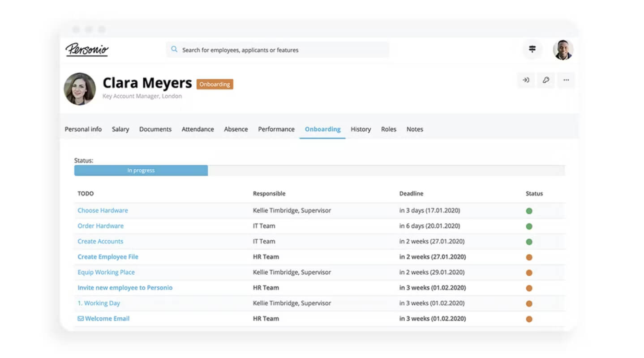The width and height of the screenshot is (644, 358).
Task: Open the user profile avatar in header
Action: coord(563,50)
